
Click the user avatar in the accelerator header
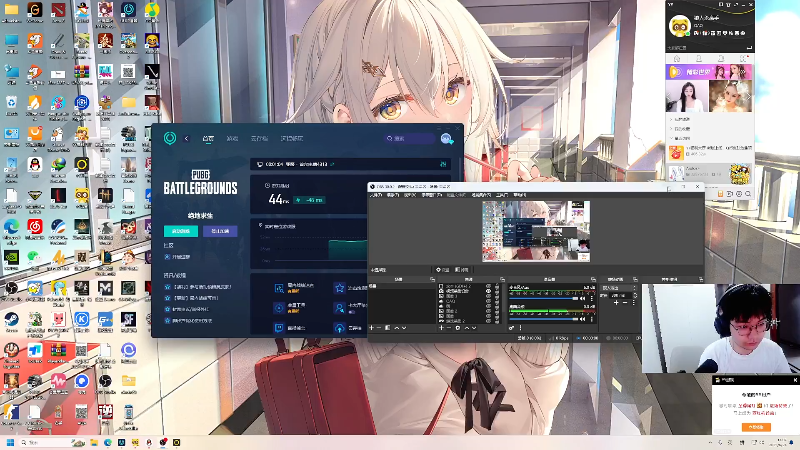pos(446,138)
